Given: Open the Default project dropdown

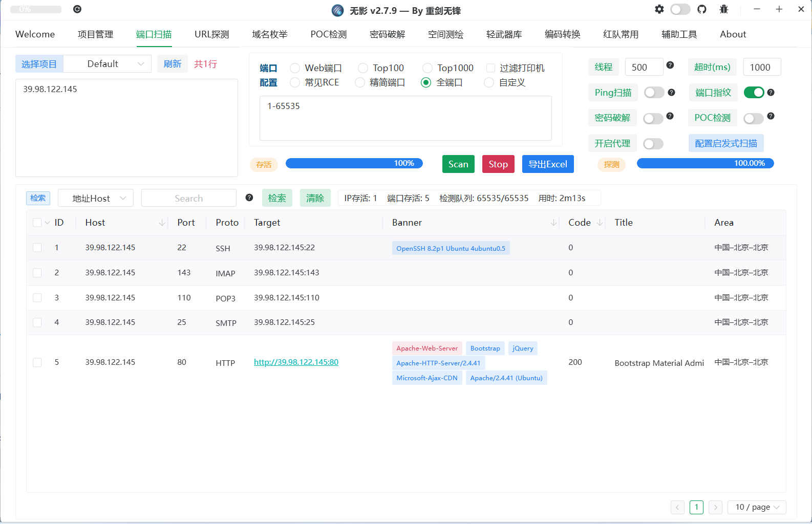Looking at the screenshot, I should coord(108,64).
